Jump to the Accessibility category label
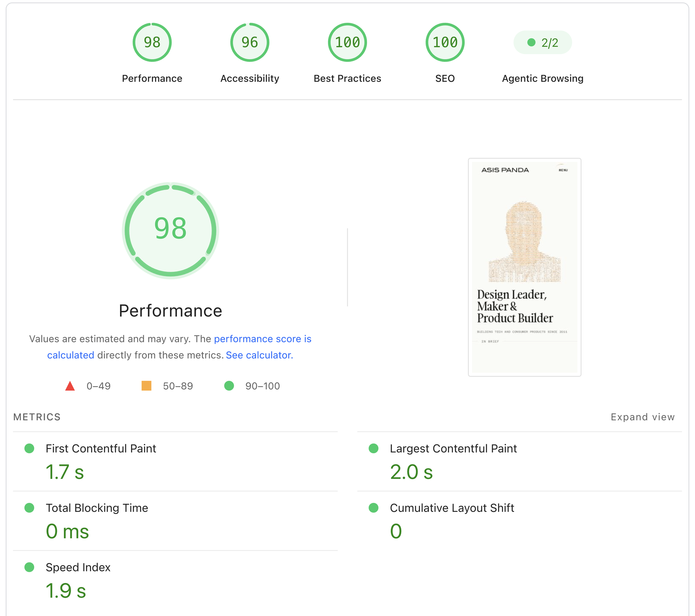 click(250, 79)
